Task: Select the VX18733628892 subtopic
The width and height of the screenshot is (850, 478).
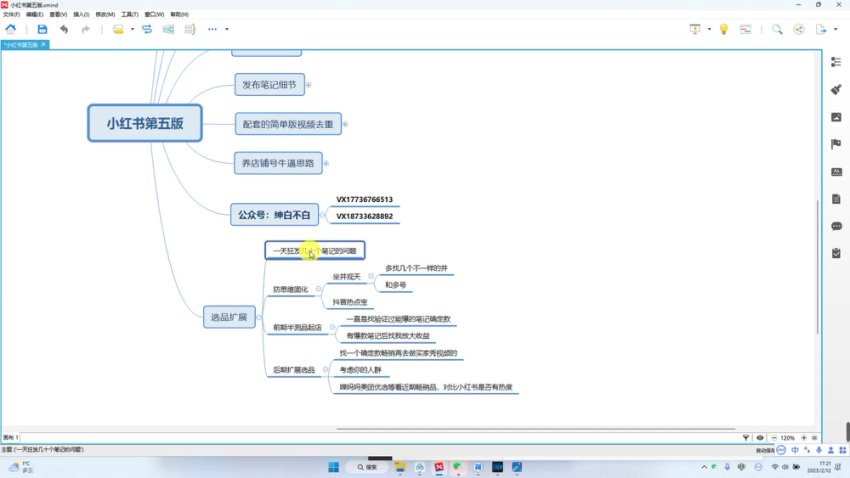Action: 364,216
